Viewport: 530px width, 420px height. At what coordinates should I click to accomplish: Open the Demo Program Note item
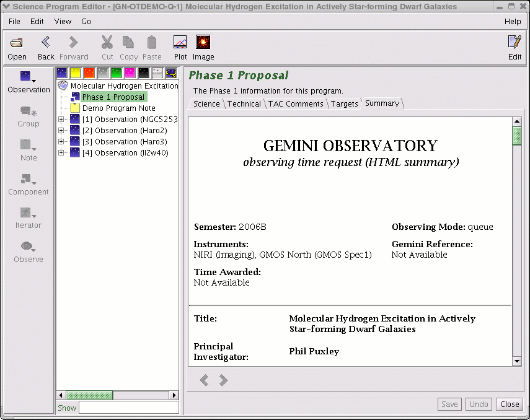[113, 108]
